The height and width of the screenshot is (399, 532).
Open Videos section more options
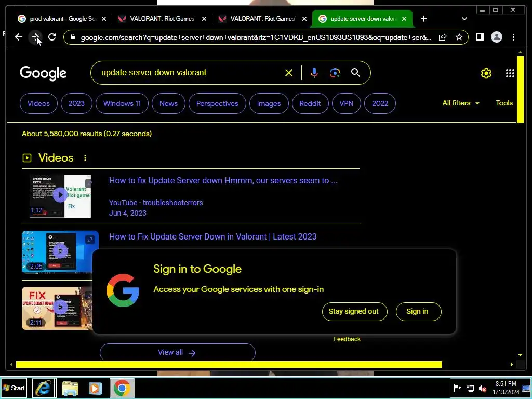pyautogui.click(x=85, y=158)
